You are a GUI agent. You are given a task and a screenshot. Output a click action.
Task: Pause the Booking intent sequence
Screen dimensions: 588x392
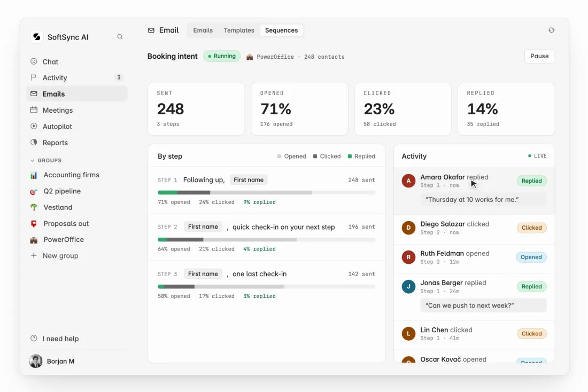point(539,56)
